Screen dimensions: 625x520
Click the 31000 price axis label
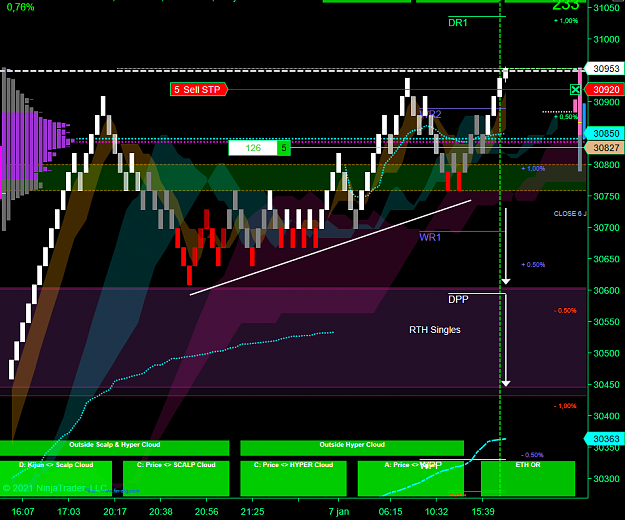click(606, 39)
